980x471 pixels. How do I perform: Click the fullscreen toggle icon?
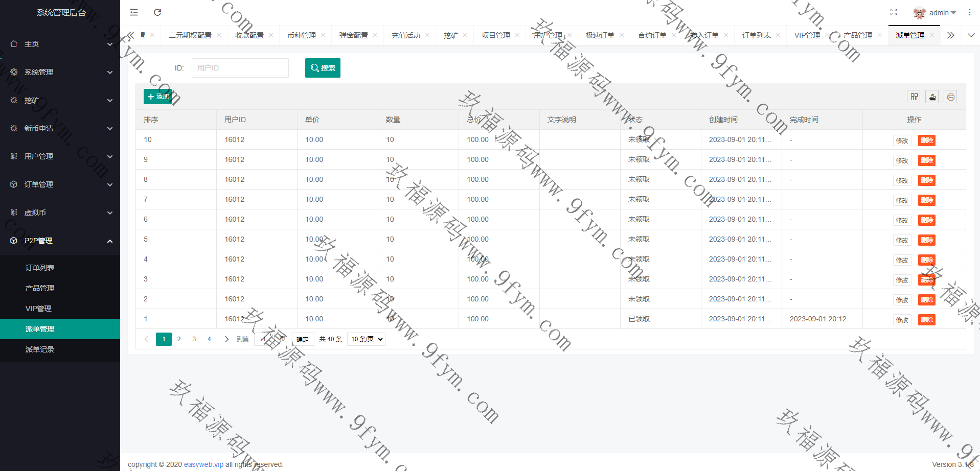click(894, 12)
